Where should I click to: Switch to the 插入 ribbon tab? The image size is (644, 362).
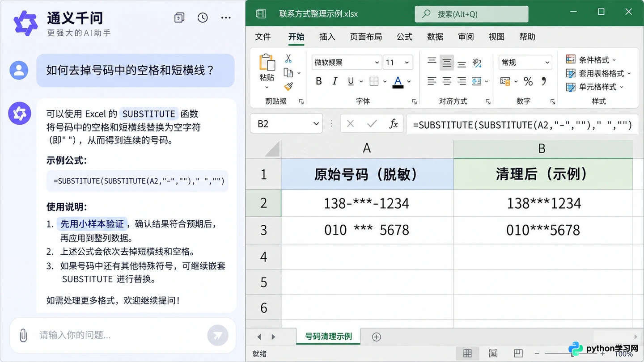pos(327,37)
